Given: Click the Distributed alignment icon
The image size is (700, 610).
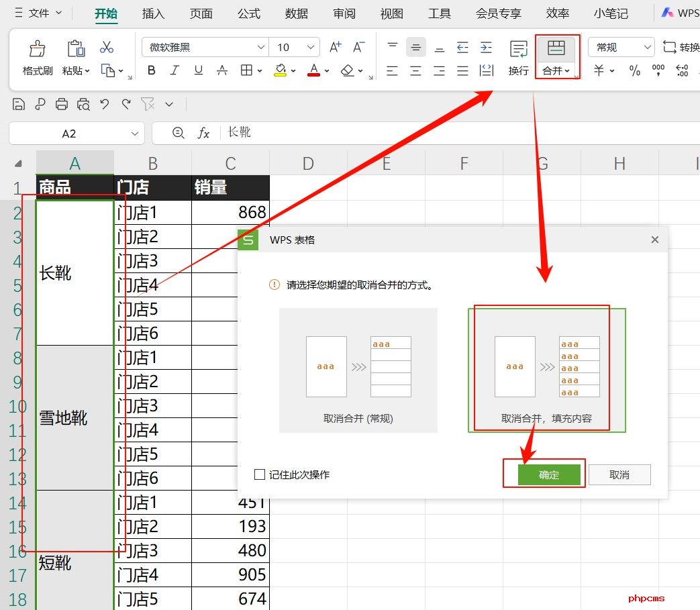Looking at the screenshot, I should 486,70.
